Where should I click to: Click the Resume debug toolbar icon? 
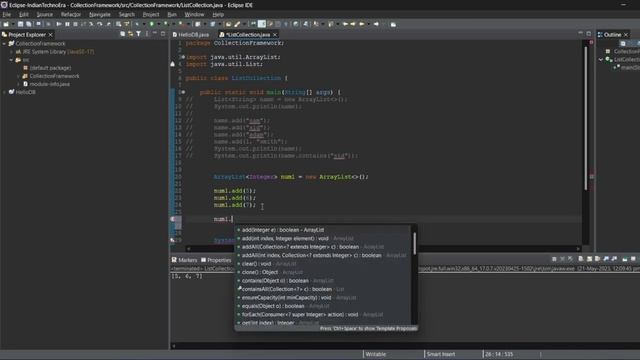pos(59,24)
